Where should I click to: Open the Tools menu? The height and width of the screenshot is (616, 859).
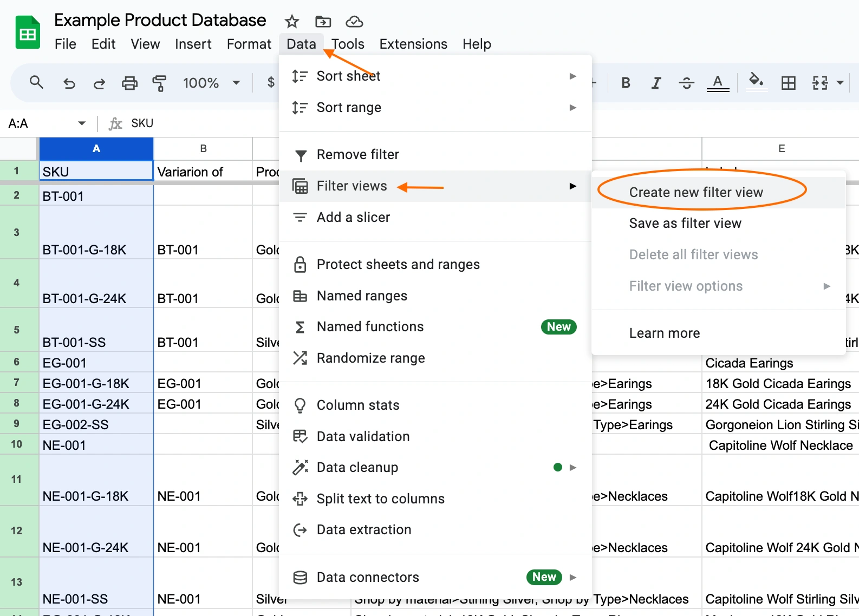tap(348, 44)
